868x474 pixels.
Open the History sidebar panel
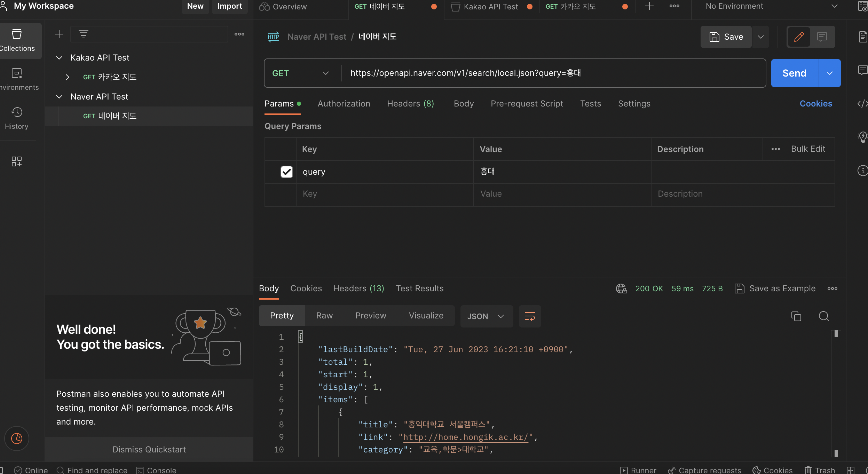17,118
